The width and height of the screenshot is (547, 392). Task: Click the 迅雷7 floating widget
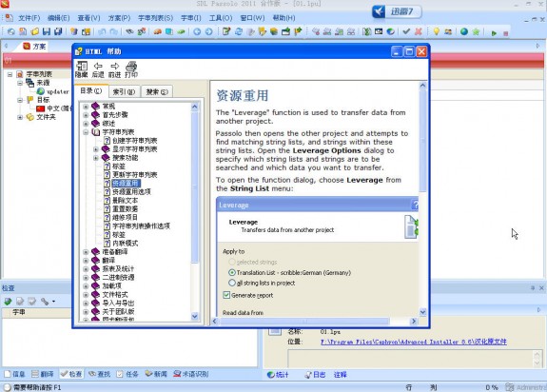pyautogui.click(x=397, y=11)
